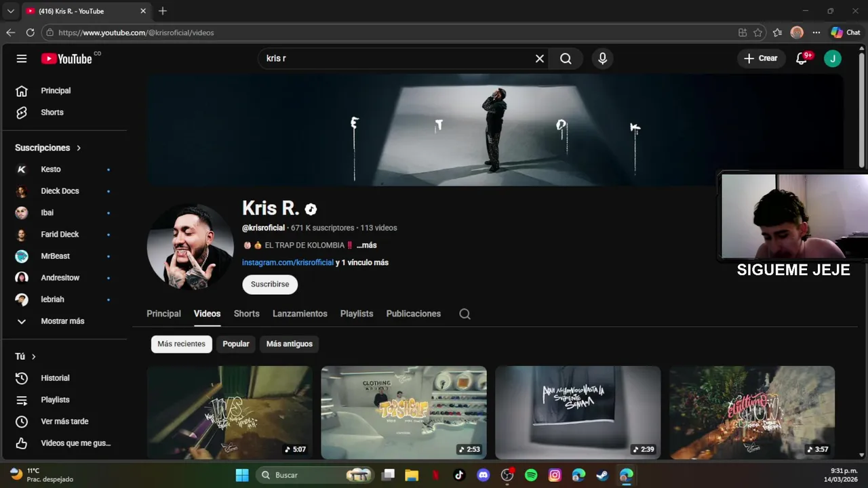Viewport: 868px width, 488px height.
Task: Open the video thumbnail lasting 2:53
Action: pyautogui.click(x=403, y=413)
